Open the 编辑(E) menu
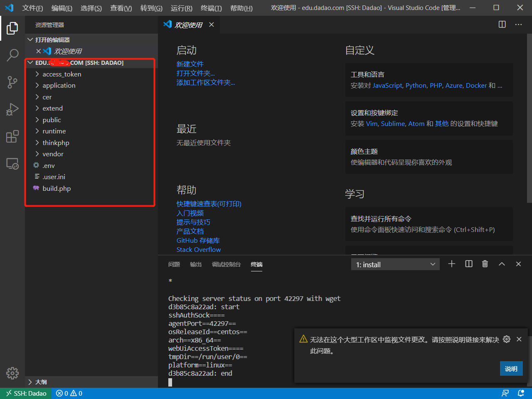 coord(62,8)
